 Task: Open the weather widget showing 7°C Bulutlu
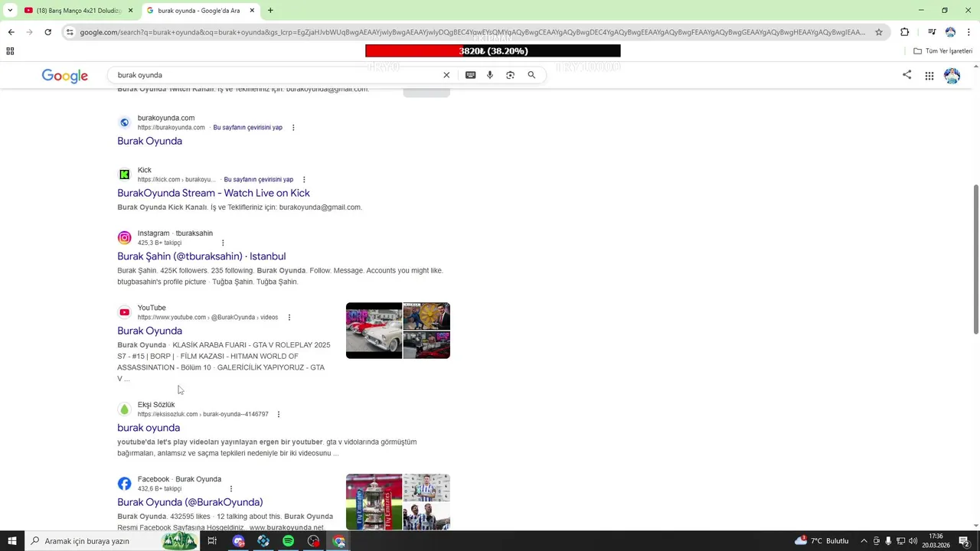[821, 541]
